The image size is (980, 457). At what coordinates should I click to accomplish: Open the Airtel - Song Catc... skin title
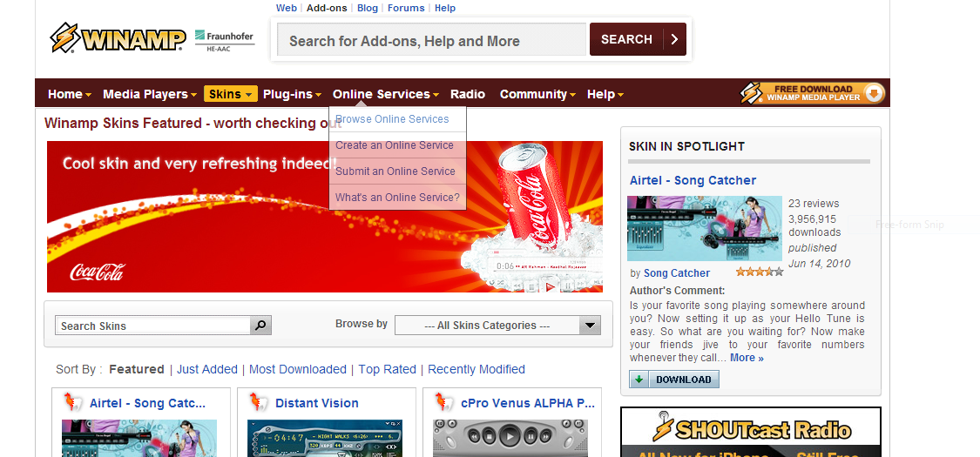pyautogui.click(x=147, y=403)
